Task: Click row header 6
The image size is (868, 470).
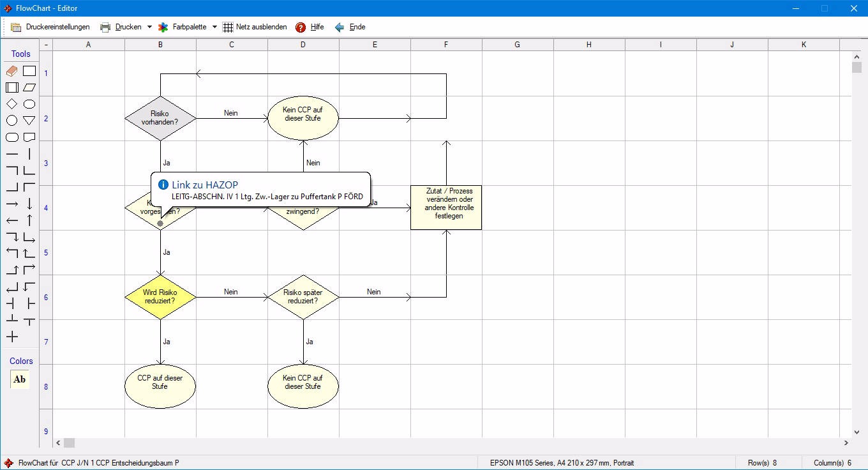Action: 46,297
